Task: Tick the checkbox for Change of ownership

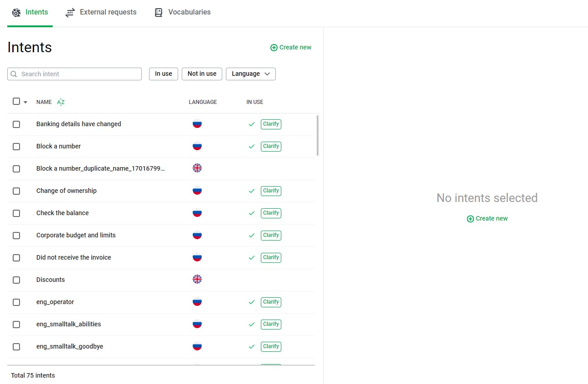Action: coord(16,191)
